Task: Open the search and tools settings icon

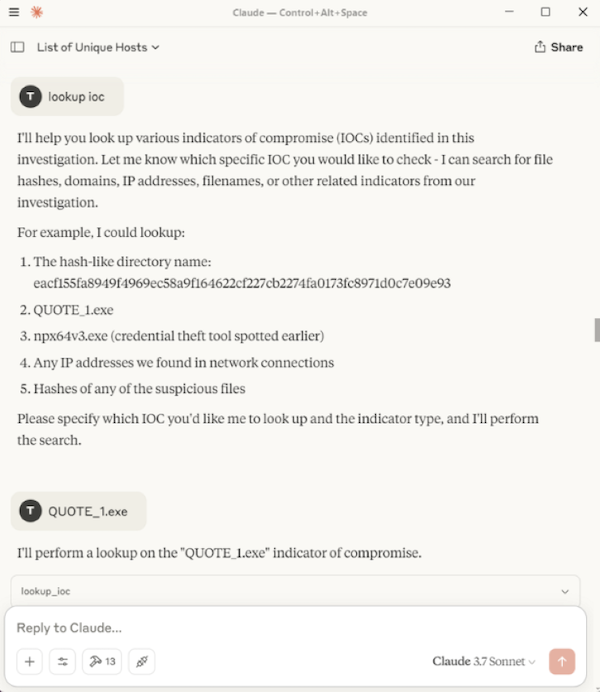Action: pyautogui.click(x=63, y=661)
